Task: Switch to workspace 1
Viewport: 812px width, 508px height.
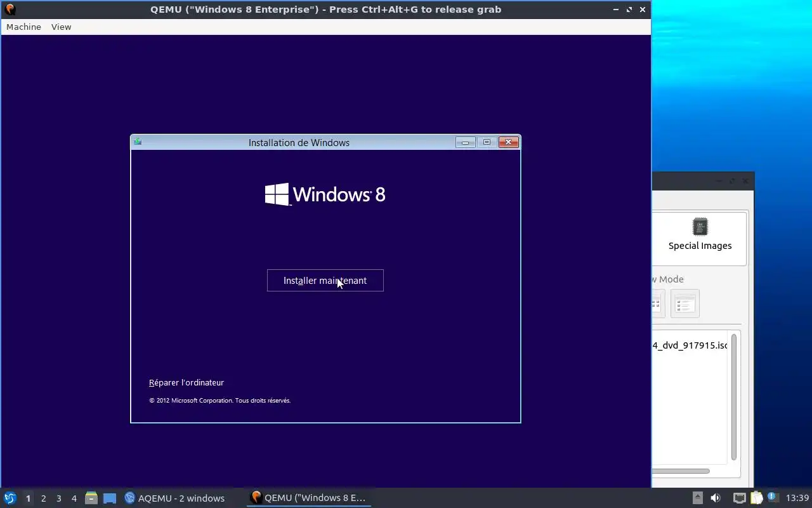Action: [x=28, y=498]
